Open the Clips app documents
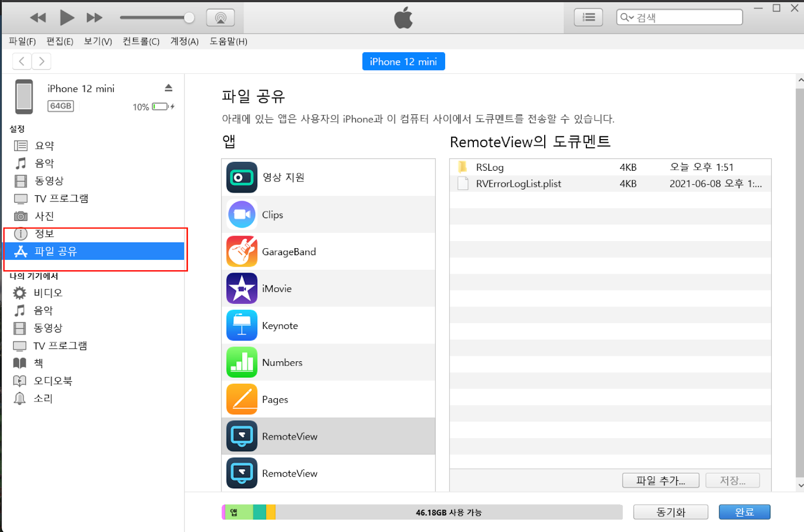Viewport: 804px width, 532px height. [x=272, y=215]
